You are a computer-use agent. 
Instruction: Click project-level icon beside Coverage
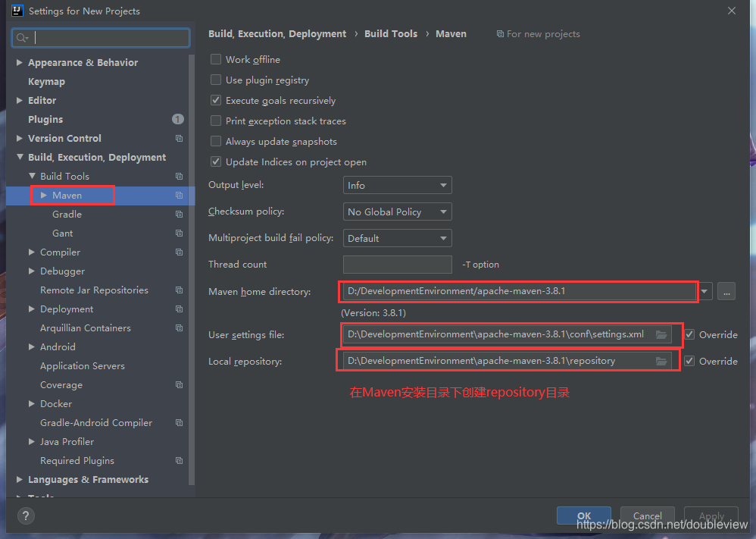(x=179, y=385)
